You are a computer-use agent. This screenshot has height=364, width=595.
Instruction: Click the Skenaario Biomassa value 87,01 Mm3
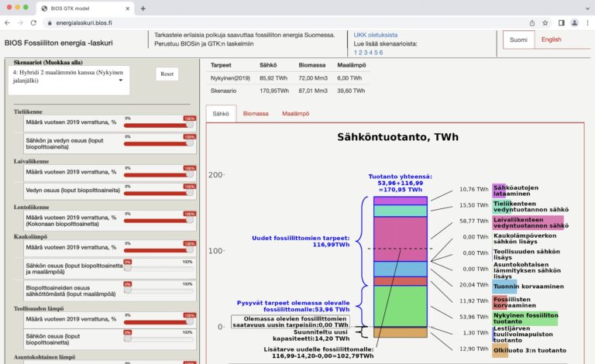[x=313, y=91]
